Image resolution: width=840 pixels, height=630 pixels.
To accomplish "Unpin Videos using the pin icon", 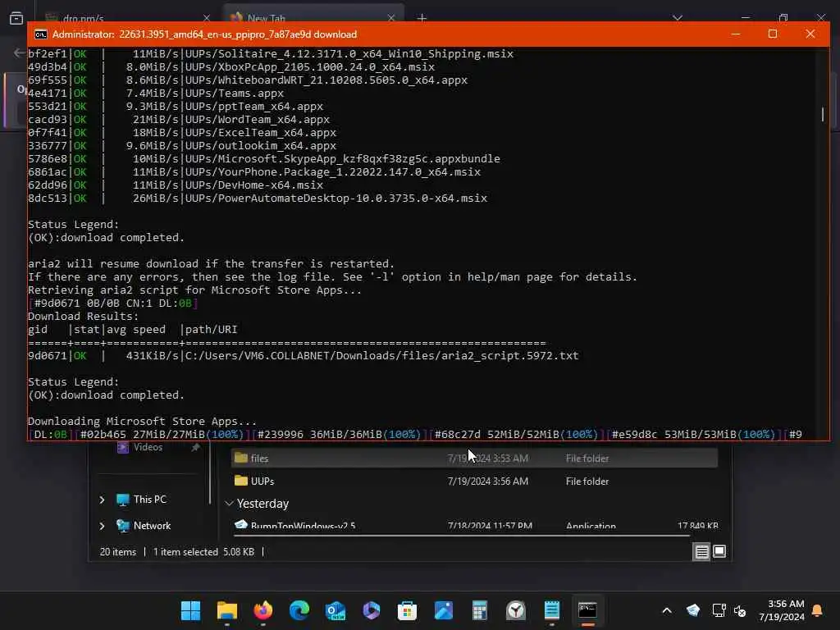I will pyautogui.click(x=195, y=447).
